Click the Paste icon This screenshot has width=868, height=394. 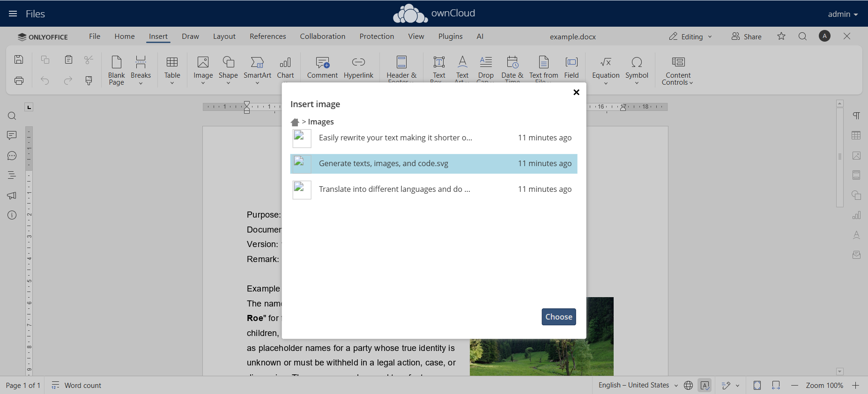click(x=68, y=59)
